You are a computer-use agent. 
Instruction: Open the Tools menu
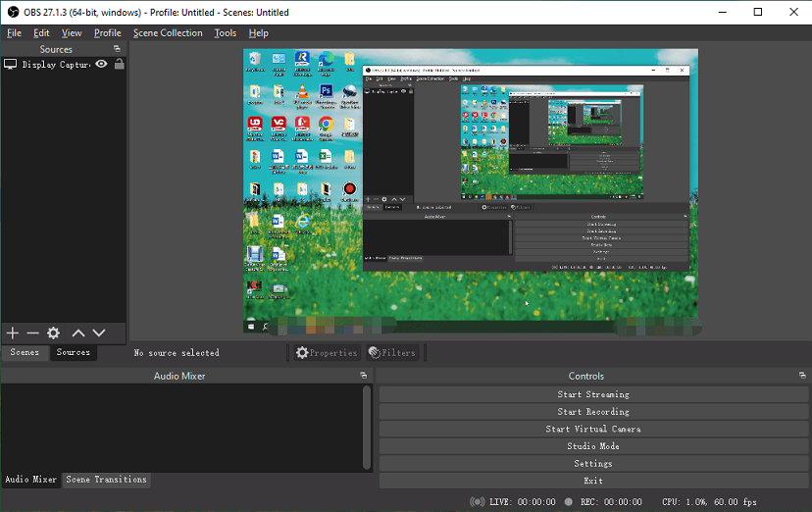pos(226,32)
